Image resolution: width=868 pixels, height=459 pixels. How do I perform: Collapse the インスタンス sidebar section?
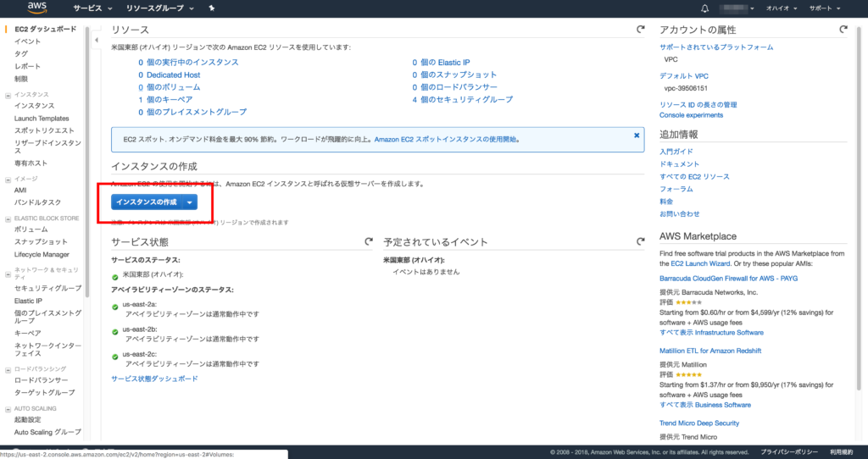(8, 95)
